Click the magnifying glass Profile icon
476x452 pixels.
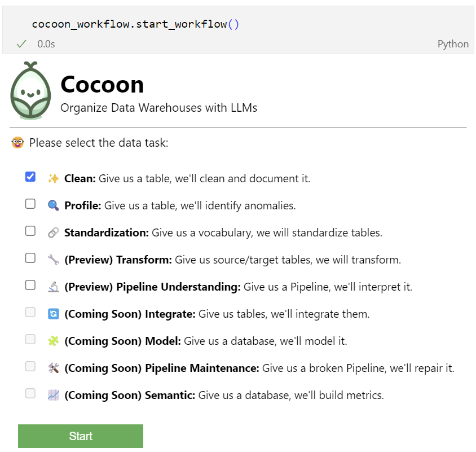click(x=54, y=205)
